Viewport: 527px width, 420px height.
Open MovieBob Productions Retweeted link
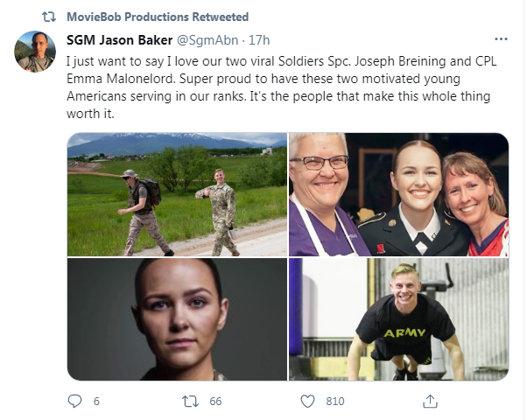pos(158,17)
